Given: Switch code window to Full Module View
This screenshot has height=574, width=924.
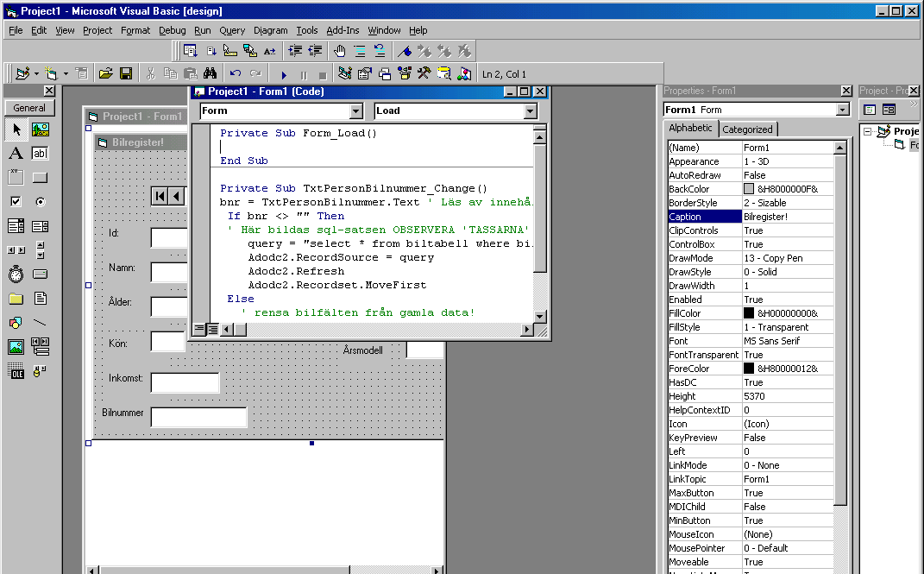Looking at the screenshot, I should point(212,329).
